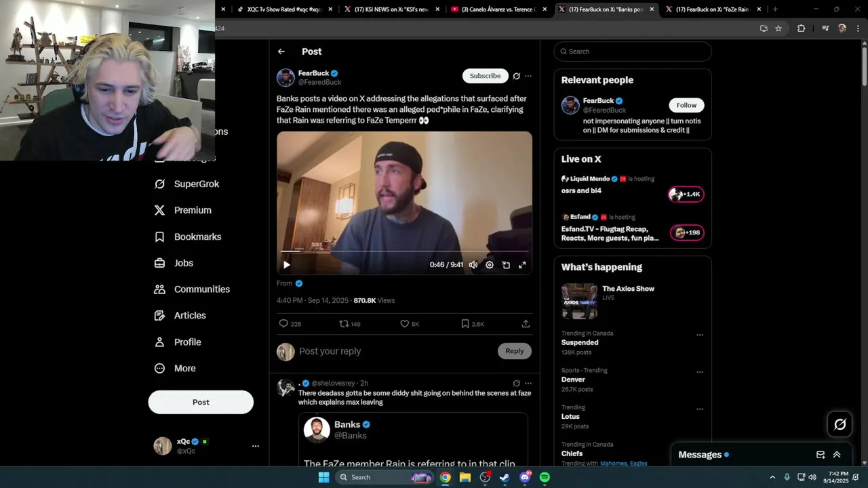This screenshot has width=868, height=488.
Task: Open Premium in sidebar
Action: 182,210
